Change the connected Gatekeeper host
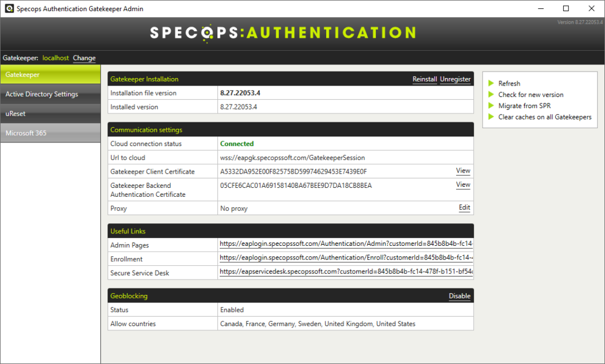 tap(84, 58)
